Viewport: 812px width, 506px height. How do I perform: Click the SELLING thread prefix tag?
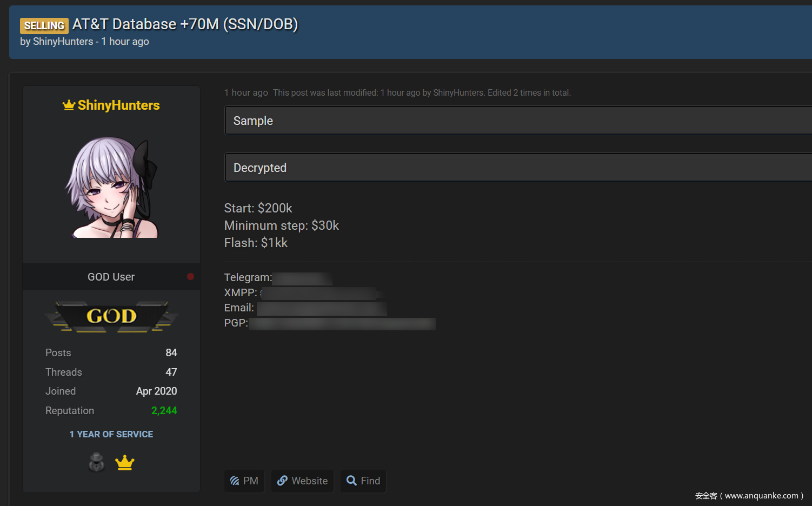point(44,25)
